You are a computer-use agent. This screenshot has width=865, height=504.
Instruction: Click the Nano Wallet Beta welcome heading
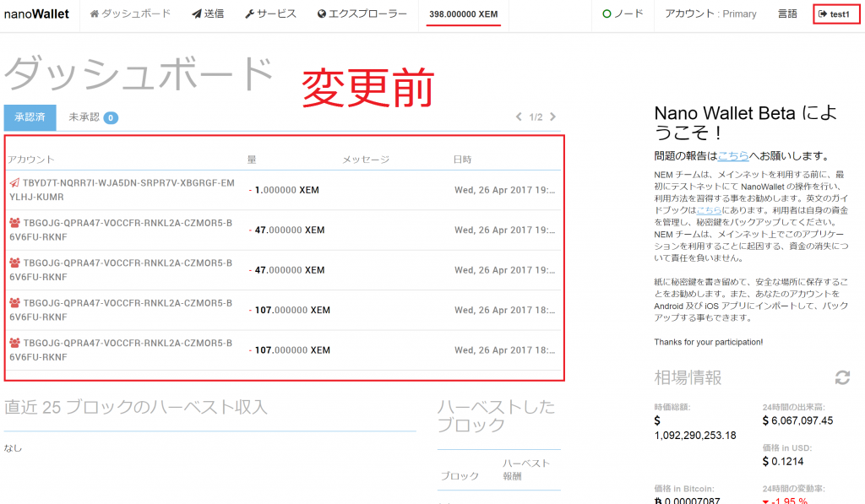pos(745,122)
